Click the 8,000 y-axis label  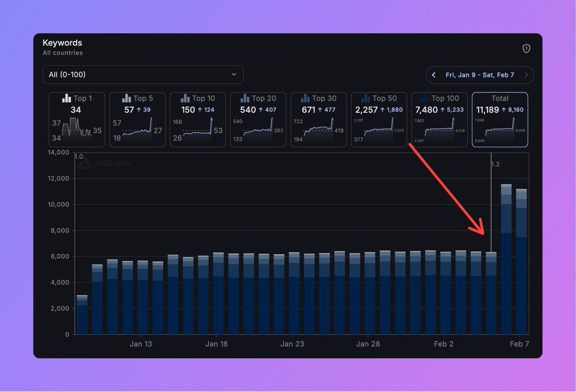click(x=60, y=230)
